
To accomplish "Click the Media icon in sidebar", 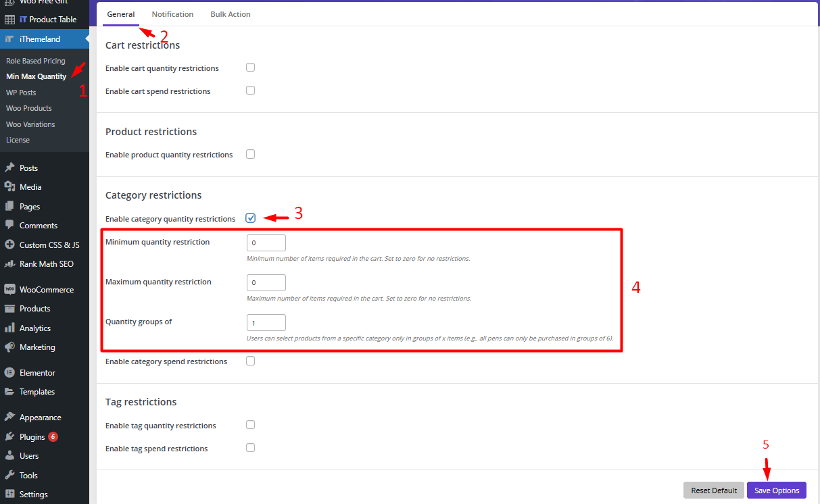I will [9, 187].
